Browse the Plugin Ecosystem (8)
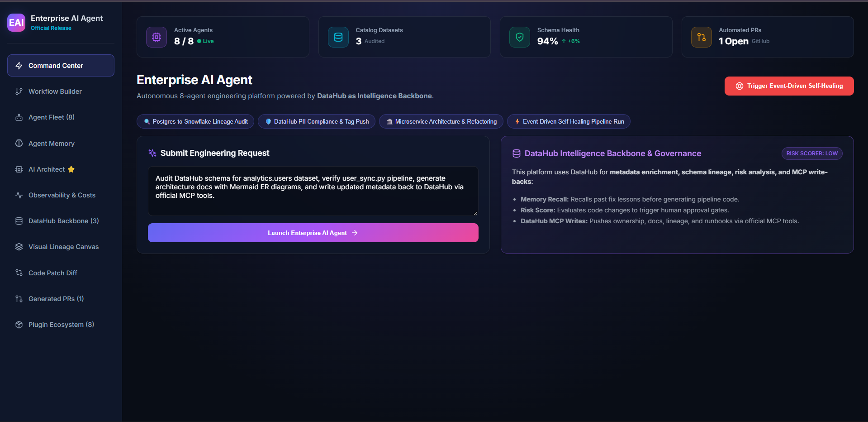The height and width of the screenshot is (422, 868). click(x=61, y=325)
